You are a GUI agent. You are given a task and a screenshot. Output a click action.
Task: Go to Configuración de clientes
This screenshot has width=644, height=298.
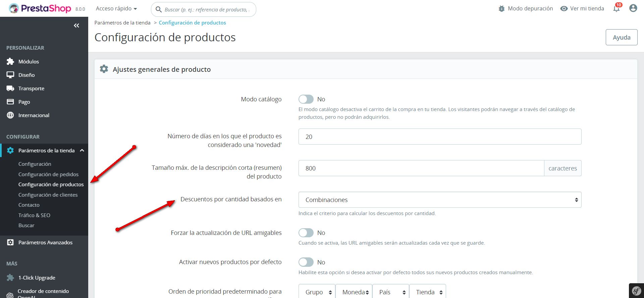[x=48, y=195]
